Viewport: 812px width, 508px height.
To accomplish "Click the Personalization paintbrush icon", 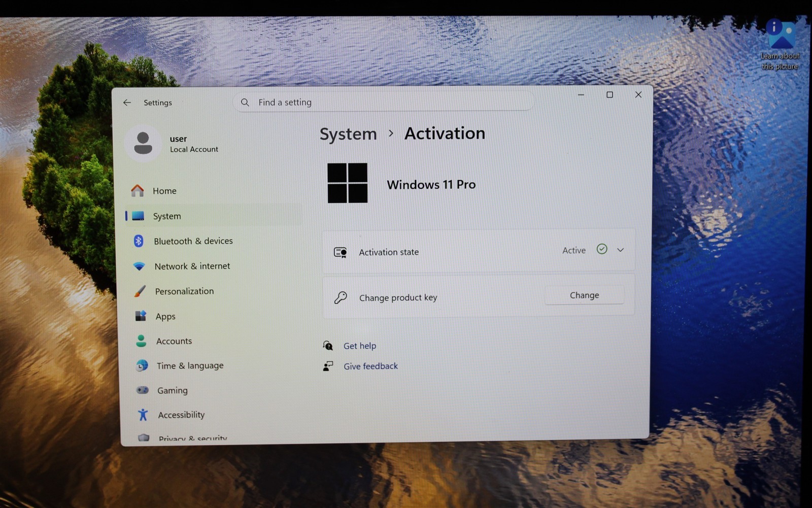I will click(x=140, y=291).
